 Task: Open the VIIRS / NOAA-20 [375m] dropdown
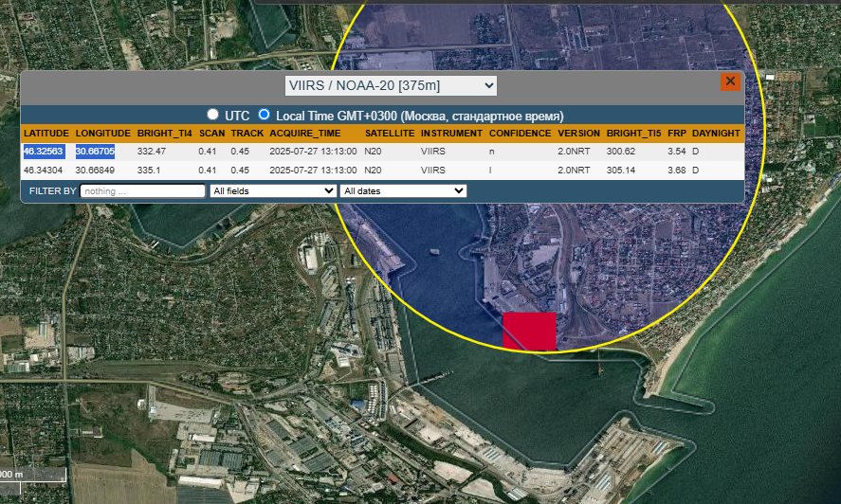[391, 86]
